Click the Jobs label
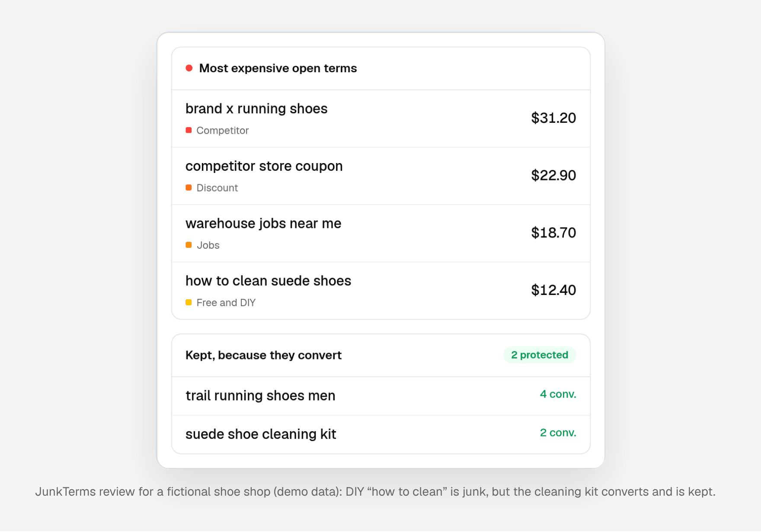761x532 pixels. (208, 245)
